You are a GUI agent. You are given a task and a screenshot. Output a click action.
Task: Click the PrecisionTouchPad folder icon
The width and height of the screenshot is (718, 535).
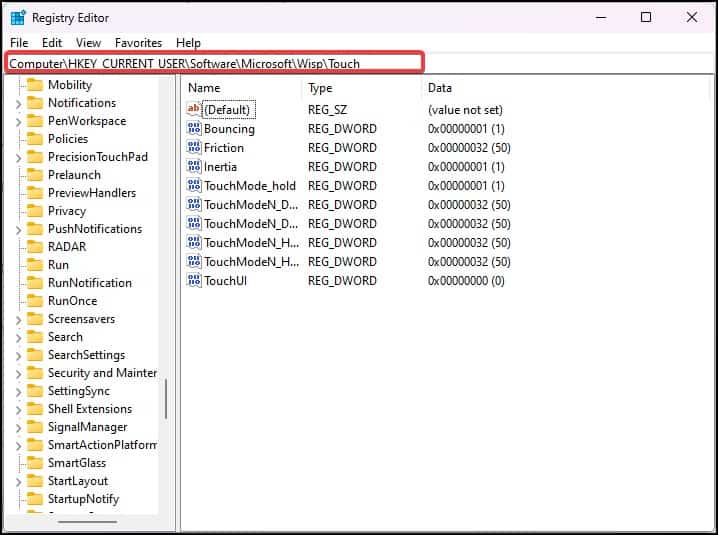click(x=35, y=157)
